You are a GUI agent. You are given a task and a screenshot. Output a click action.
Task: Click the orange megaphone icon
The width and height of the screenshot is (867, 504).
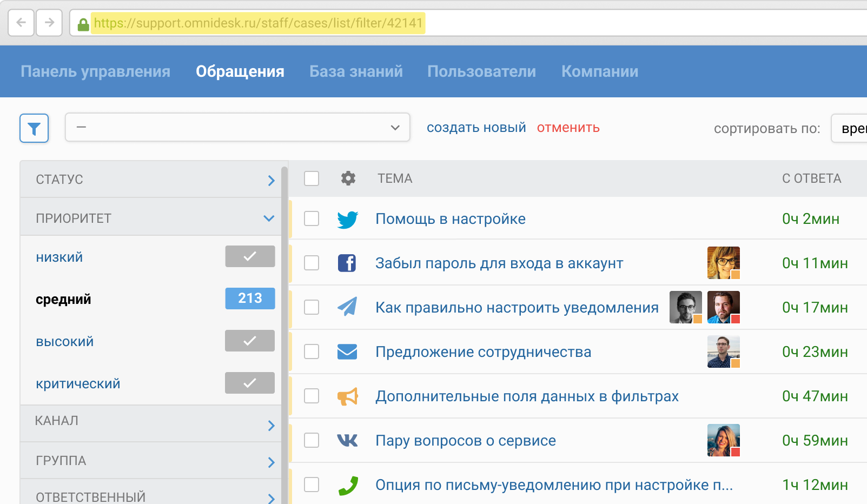(x=347, y=396)
